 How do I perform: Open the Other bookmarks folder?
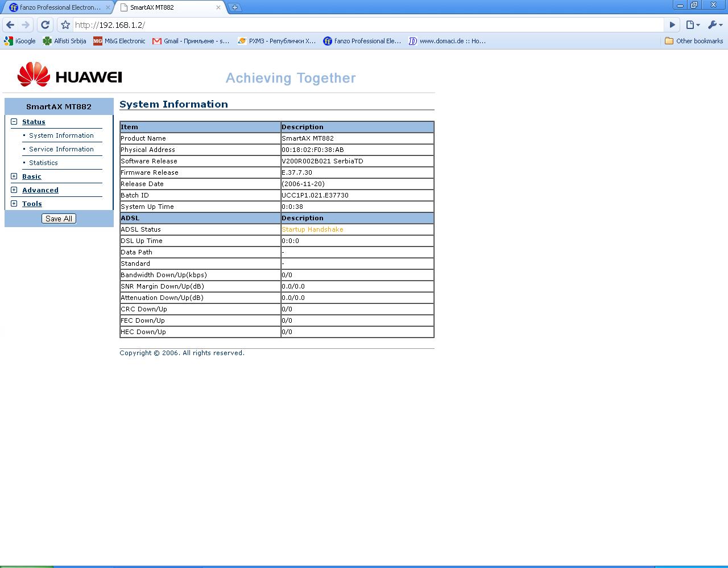coord(694,41)
